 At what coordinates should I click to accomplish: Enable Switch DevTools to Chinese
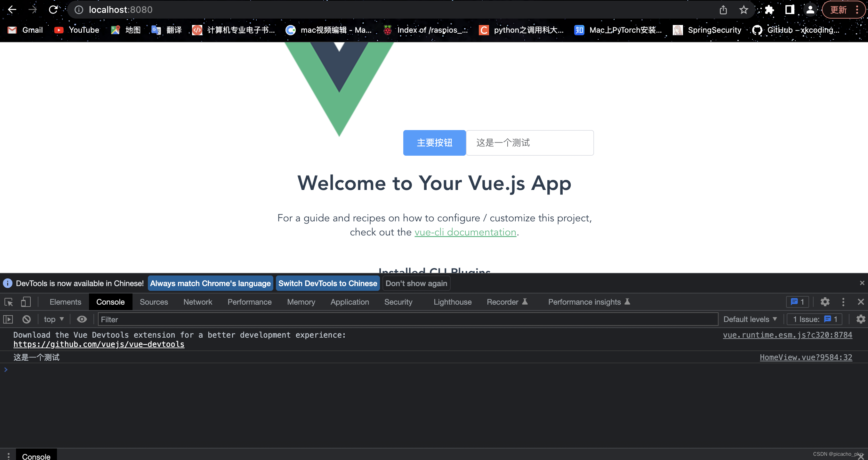pos(327,283)
